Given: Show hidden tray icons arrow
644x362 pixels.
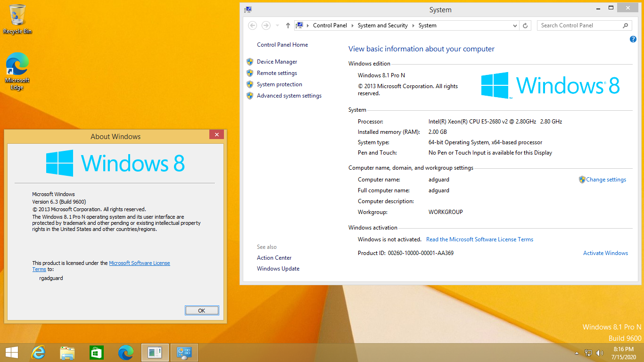Looking at the screenshot, I should coord(577,353).
